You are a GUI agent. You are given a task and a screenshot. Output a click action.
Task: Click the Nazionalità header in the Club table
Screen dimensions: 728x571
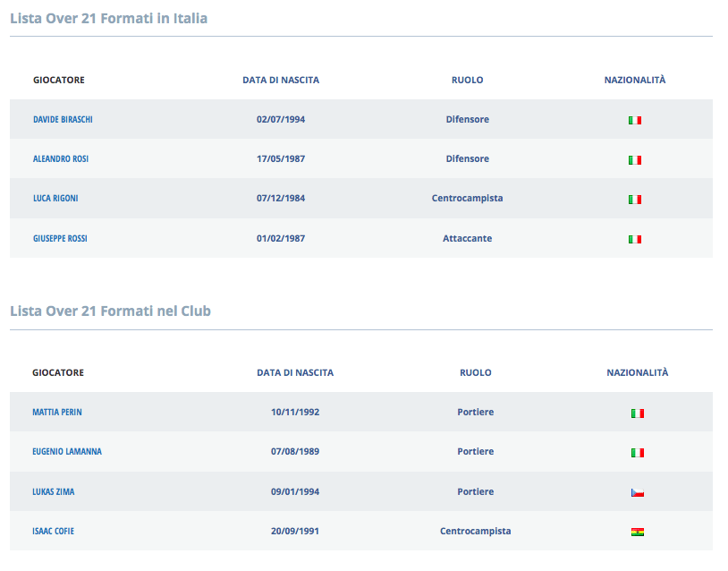pos(638,372)
